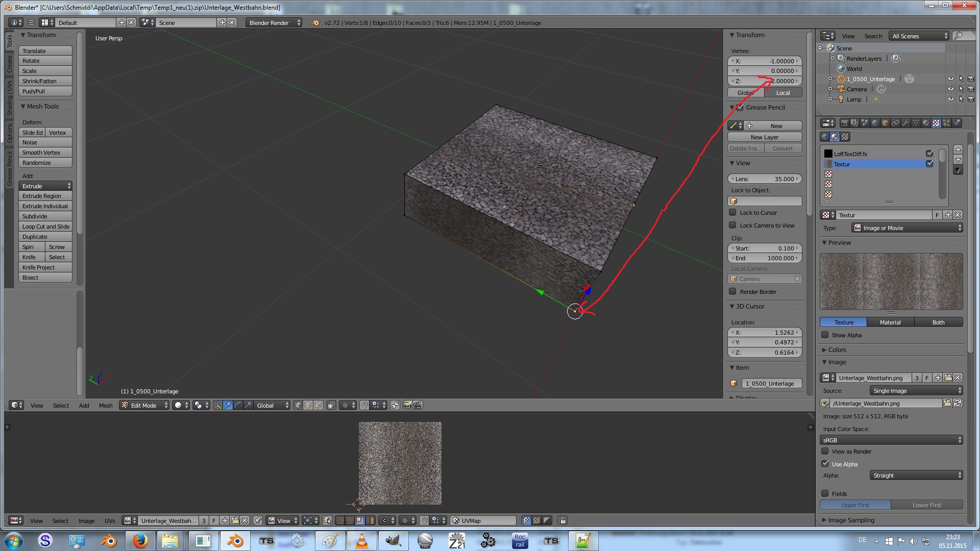Switch preview to the Material tab
The height and width of the screenshot is (551, 980).
click(890, 322)
